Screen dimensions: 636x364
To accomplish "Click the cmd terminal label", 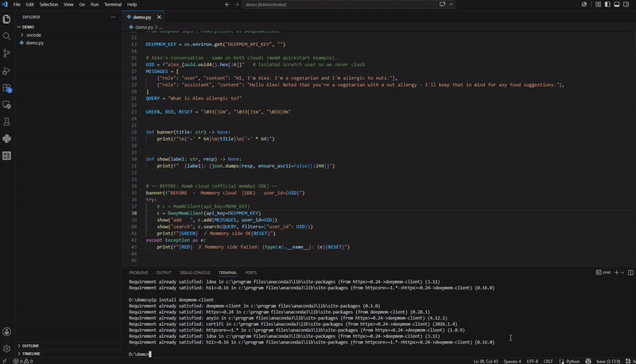I will pos(603,273).
